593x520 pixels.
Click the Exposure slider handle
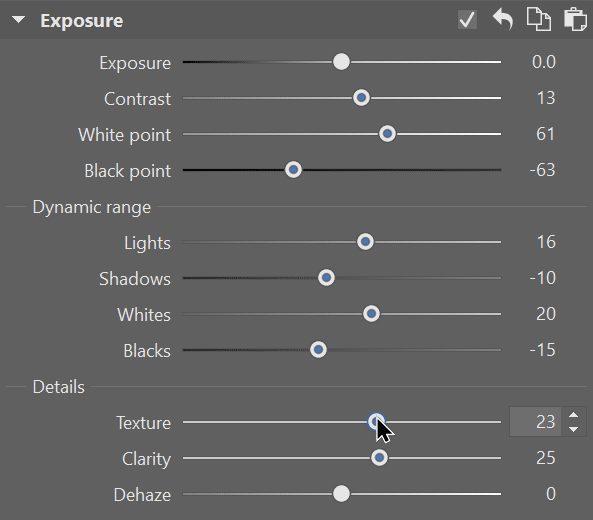point(342,62)
